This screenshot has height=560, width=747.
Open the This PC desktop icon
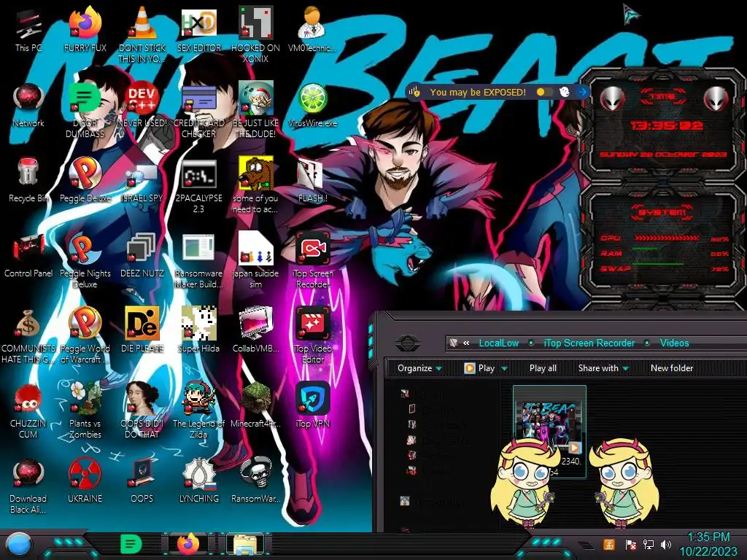pyautogui.click(x=28, y=29)
